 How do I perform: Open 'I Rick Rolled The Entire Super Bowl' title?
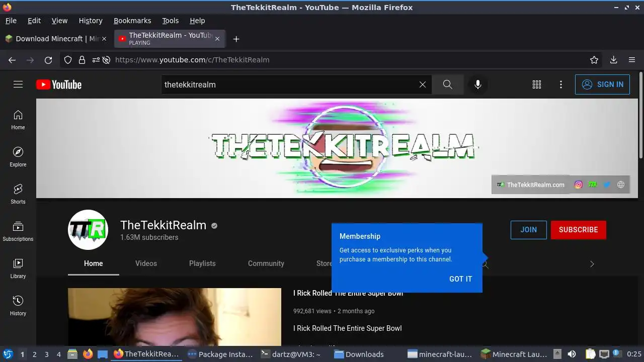point(348,293)
